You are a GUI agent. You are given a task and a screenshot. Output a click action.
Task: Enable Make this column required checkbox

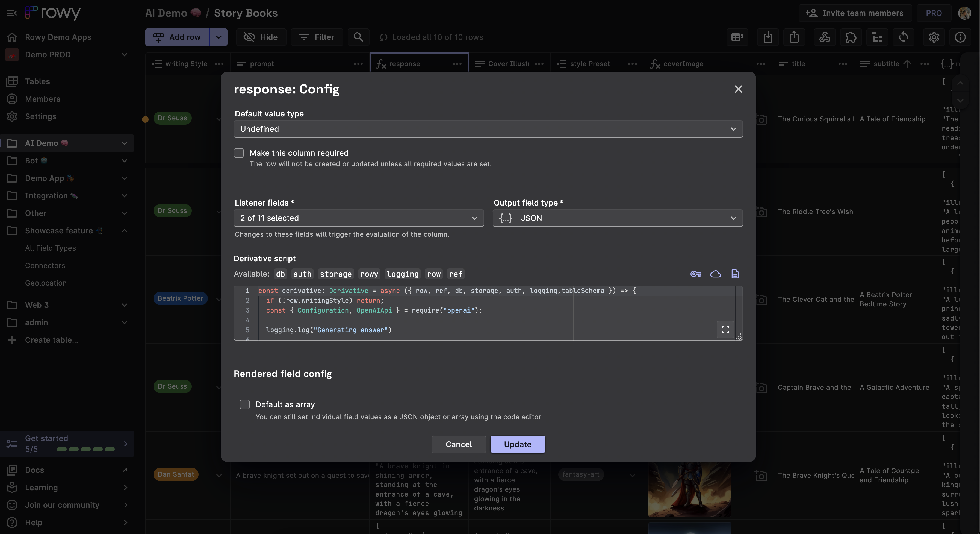click(x=238, y=153)
